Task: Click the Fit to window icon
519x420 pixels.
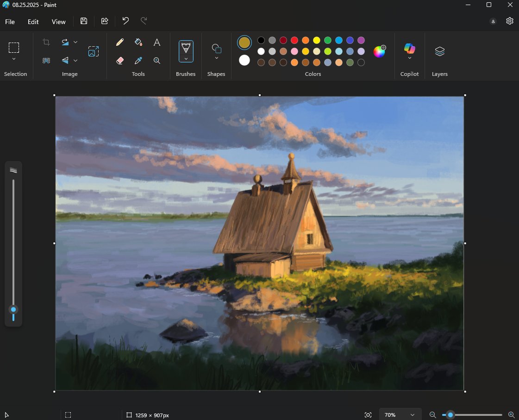Action: click(368, 415)
